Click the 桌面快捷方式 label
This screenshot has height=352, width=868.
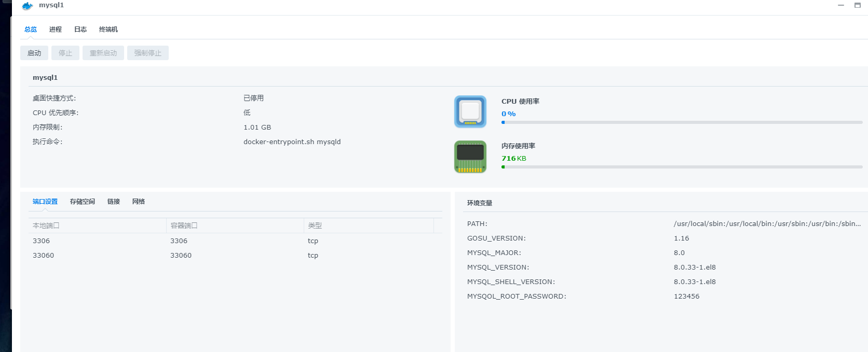[54, 98]
